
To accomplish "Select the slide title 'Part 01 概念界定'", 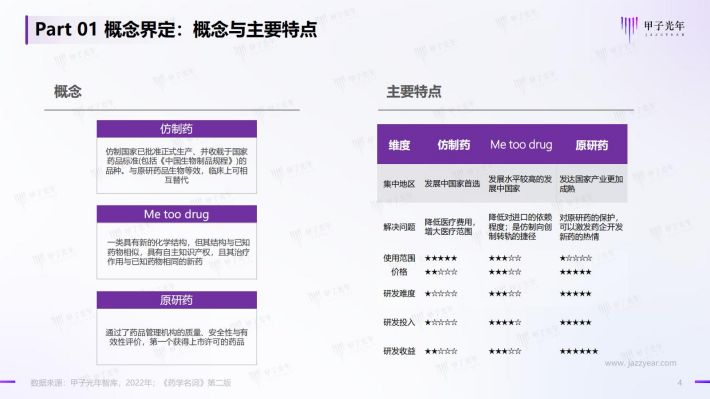I will 105,29.
